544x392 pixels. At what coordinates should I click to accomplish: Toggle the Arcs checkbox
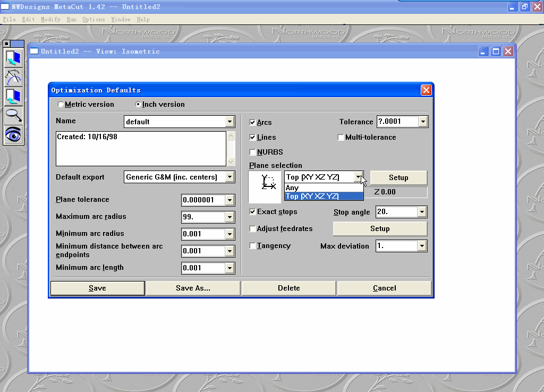pos(252,123)
